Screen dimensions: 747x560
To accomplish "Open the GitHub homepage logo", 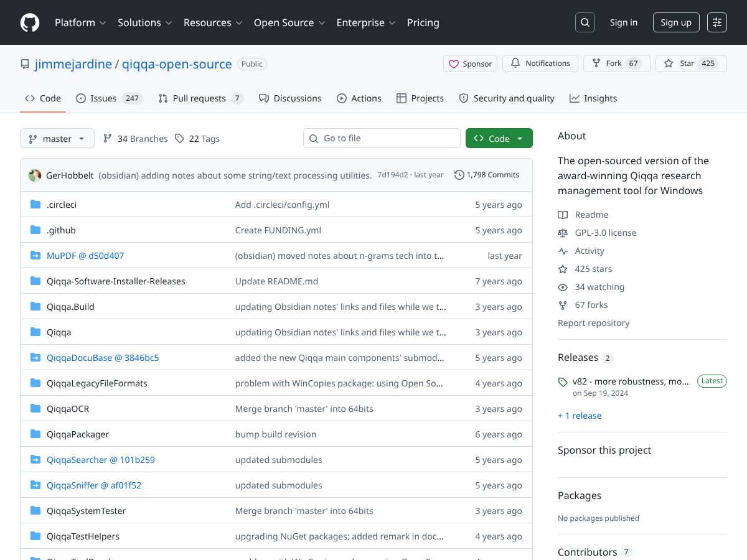I will tap(30, 22).
